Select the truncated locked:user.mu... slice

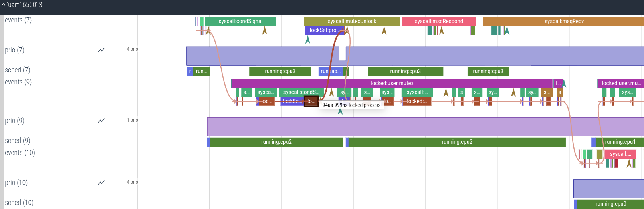point(620,83)
